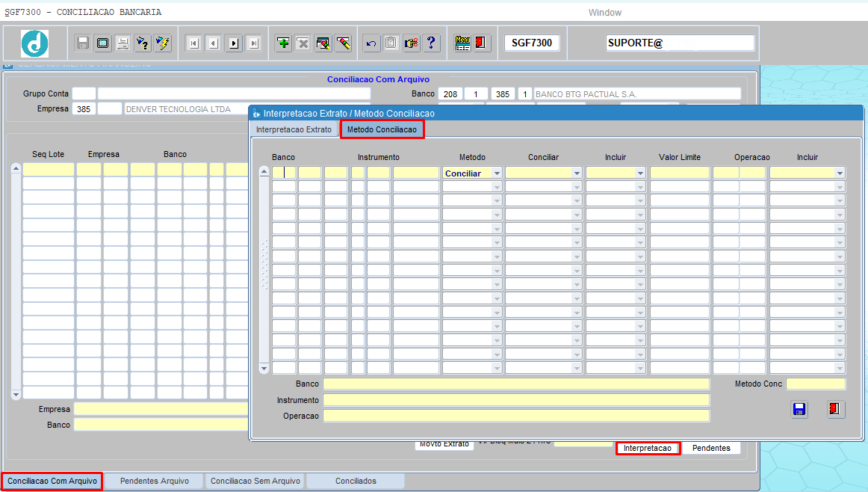
Task: Click the Execute Query lightning icon
Action: pyautogui.click(x=163, y=43)
